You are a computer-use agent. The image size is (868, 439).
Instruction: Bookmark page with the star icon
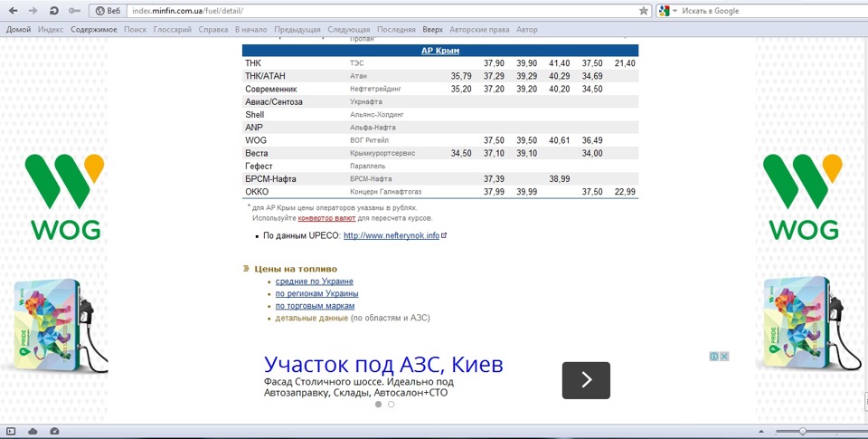643,11
